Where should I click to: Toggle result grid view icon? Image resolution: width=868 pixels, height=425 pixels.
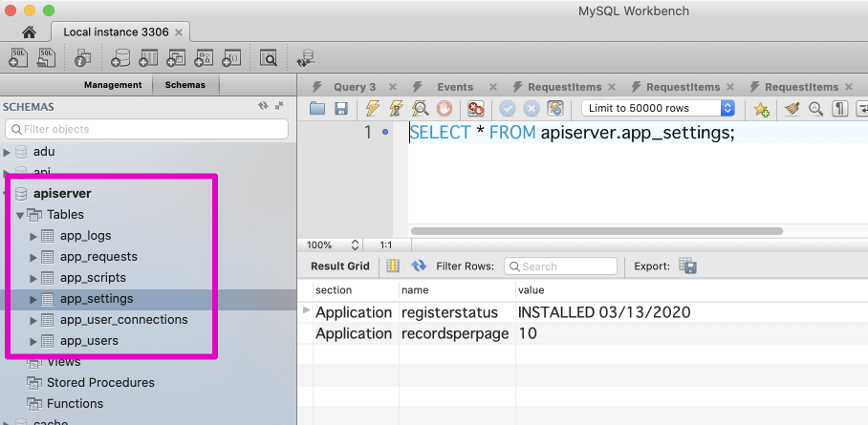pyautogui.click(x=393, y=266)
